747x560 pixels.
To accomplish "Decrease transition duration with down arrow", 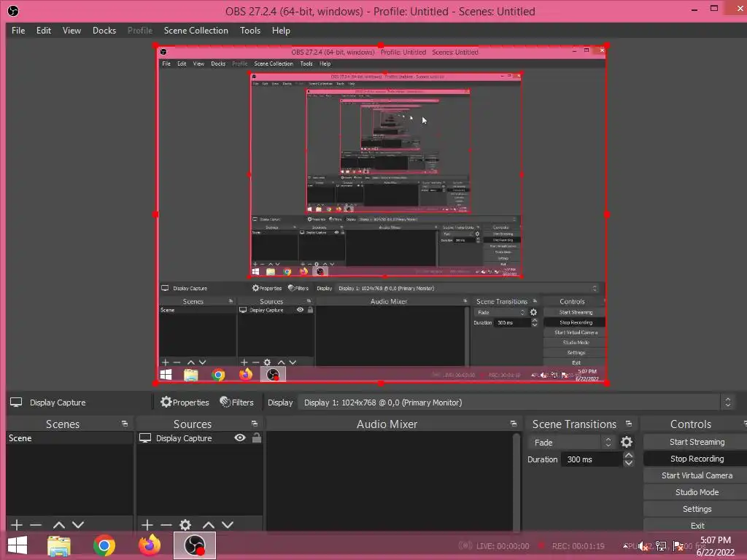I will coord(629,463).
